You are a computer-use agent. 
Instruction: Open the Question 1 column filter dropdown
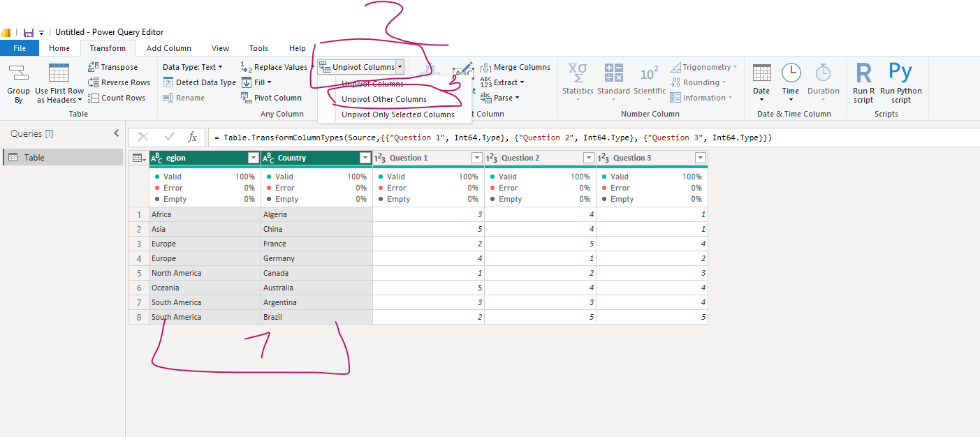476,158
